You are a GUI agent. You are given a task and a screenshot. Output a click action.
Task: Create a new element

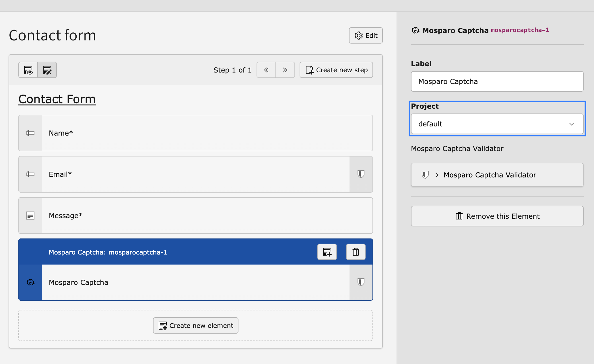tap(195, 325)
